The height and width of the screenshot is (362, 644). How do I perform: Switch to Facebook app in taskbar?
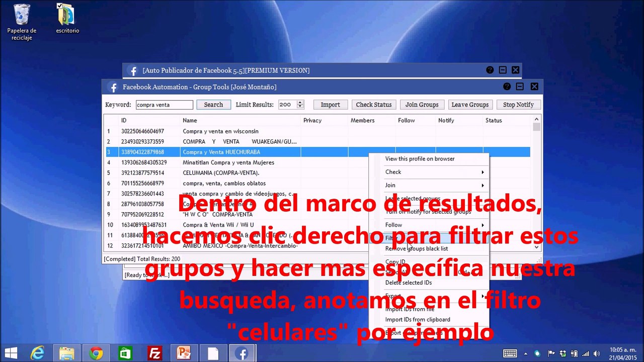[243, 353]
